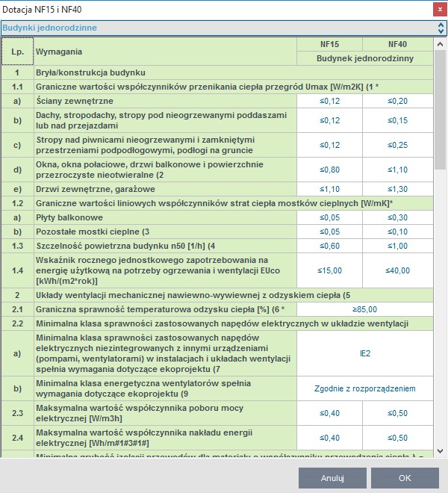
Task: Click the vertical scrollbar thumb
Action: coord(440,110)
